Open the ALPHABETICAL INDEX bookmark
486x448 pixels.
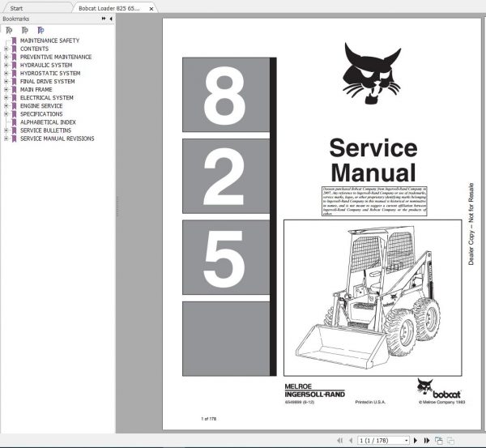(48, 122)
